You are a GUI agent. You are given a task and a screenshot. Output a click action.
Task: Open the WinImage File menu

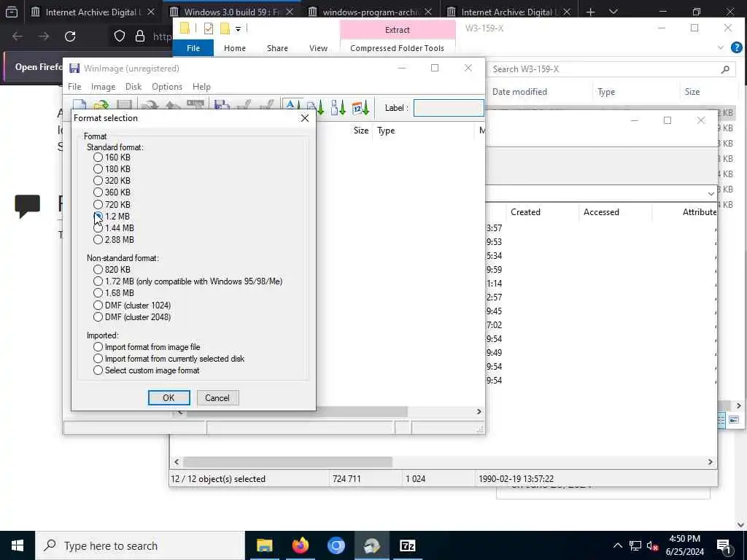click(74, 87)
